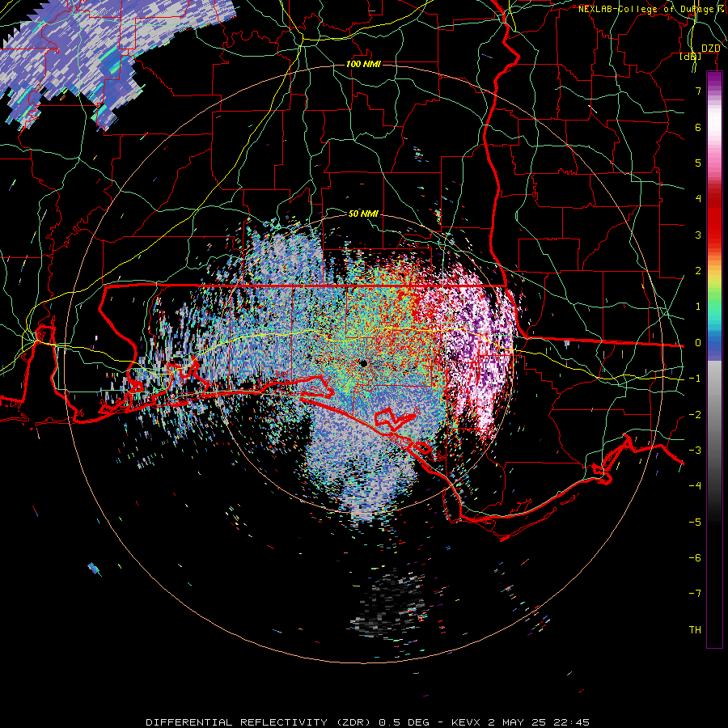Click the 2 value on the color scale
The image size is (728, 728).
[x=698, y=271]
